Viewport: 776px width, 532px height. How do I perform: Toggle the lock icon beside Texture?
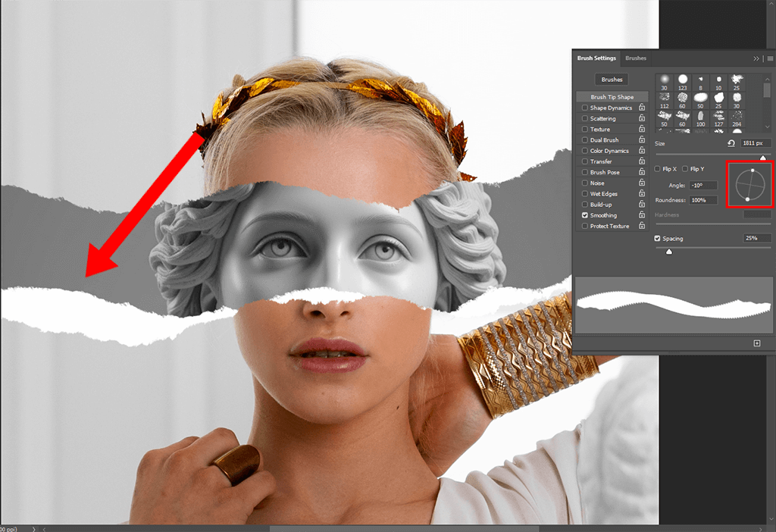click(x=642, y=129)
